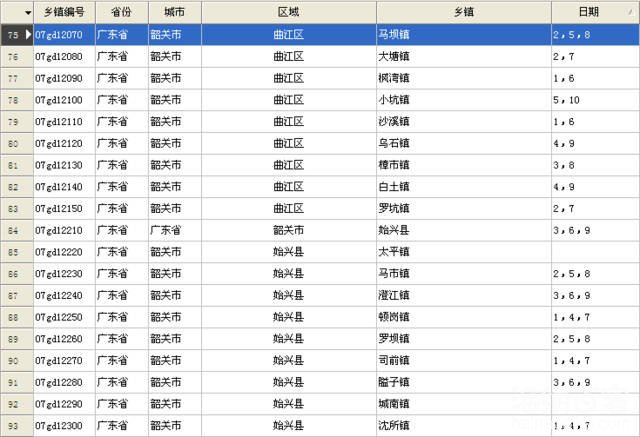
Task: Select the town cell 大塘镇
Action: [x=464, y=57]
